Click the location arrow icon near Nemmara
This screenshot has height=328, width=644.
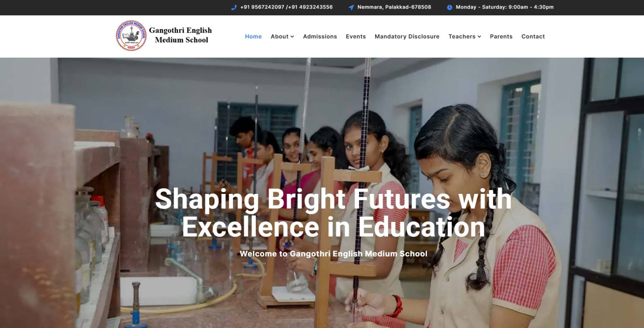351,7
